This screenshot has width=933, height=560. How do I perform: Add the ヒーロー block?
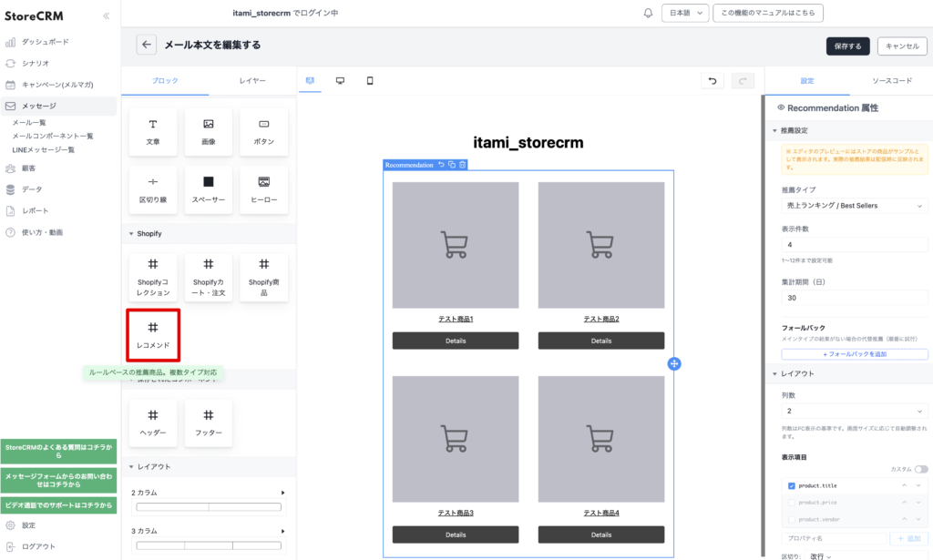[263, 189]
